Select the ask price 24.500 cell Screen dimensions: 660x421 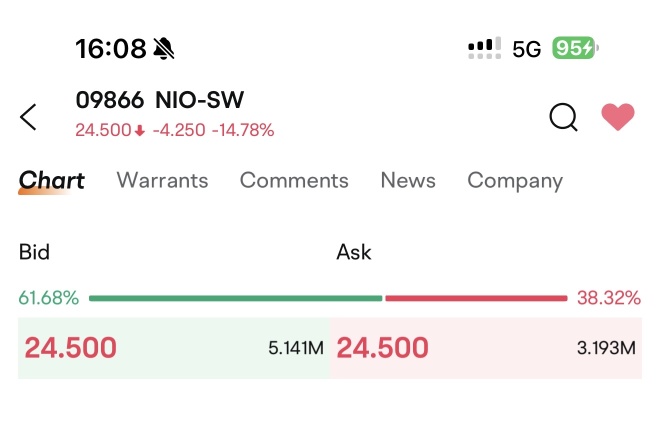[383, 348]
